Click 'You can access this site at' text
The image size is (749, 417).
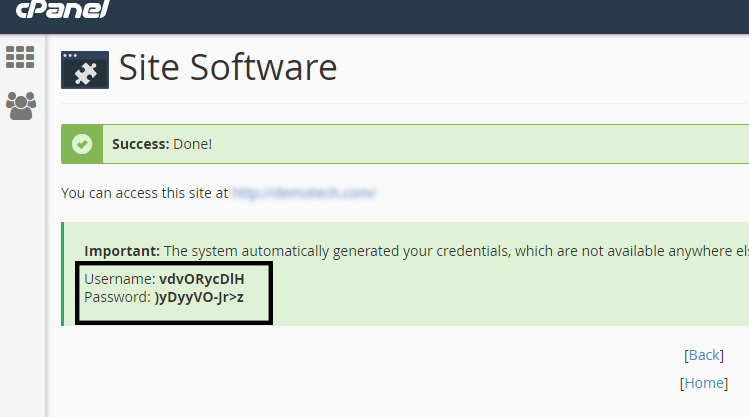pyautogui.click(x=145, y=192)
